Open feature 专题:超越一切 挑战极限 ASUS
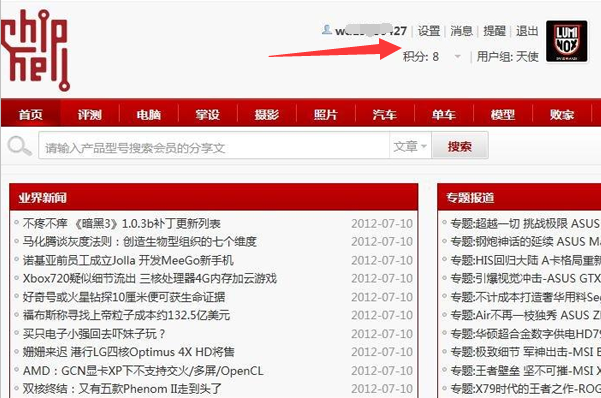601x398 pixels. (x=525, y=224)
